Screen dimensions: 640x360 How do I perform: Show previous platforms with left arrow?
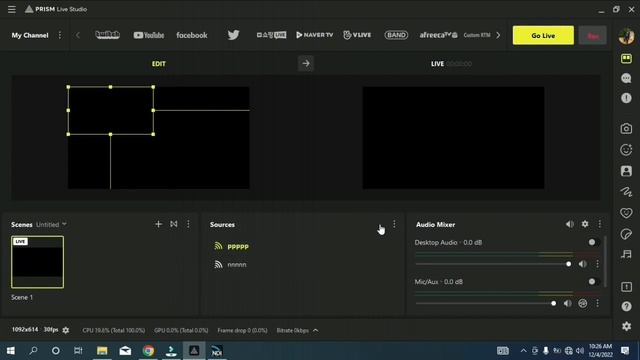click(x=78, y=35)
